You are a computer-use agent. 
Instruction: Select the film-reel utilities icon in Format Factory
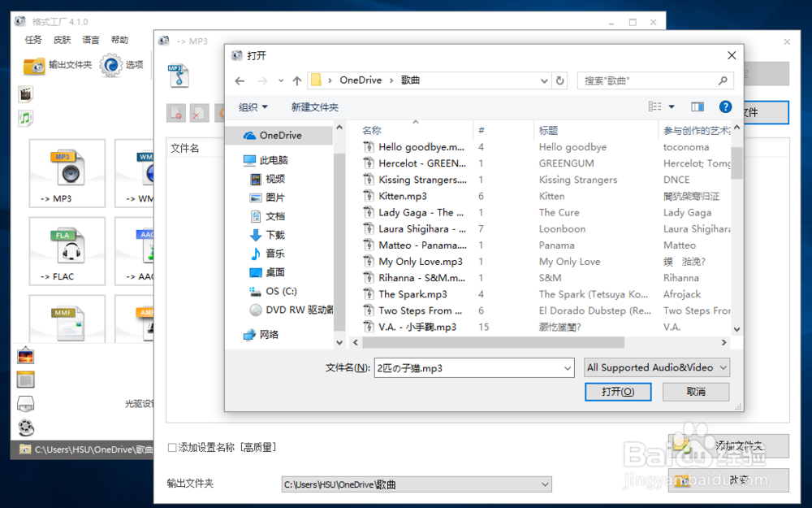pos(25,428)
